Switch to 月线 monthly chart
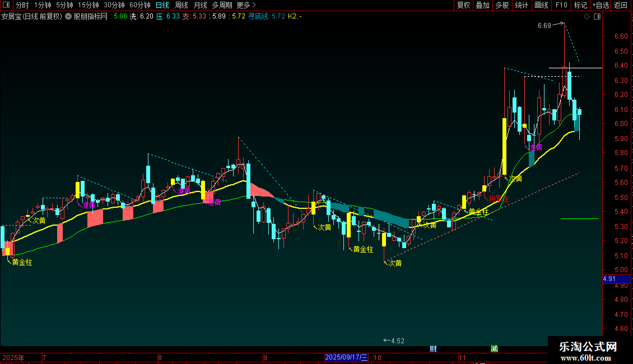The image size is (633, 364). coord(200,5)
